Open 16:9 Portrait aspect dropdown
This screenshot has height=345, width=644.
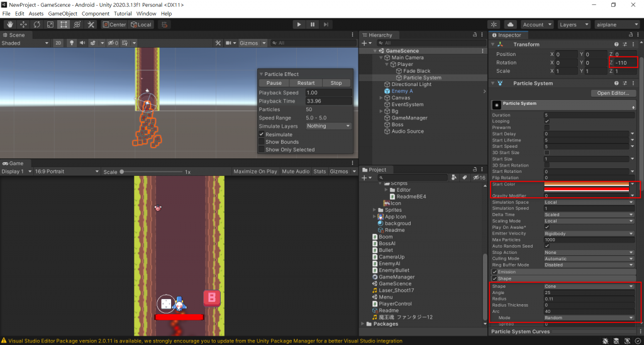click(x=67, y=172)
